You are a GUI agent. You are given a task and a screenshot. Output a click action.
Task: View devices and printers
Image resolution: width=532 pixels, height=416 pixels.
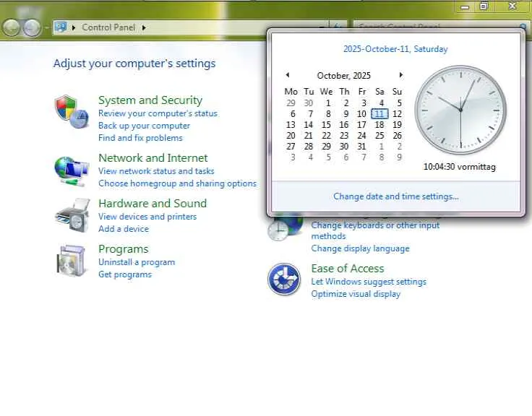click(x=147, y=217)
